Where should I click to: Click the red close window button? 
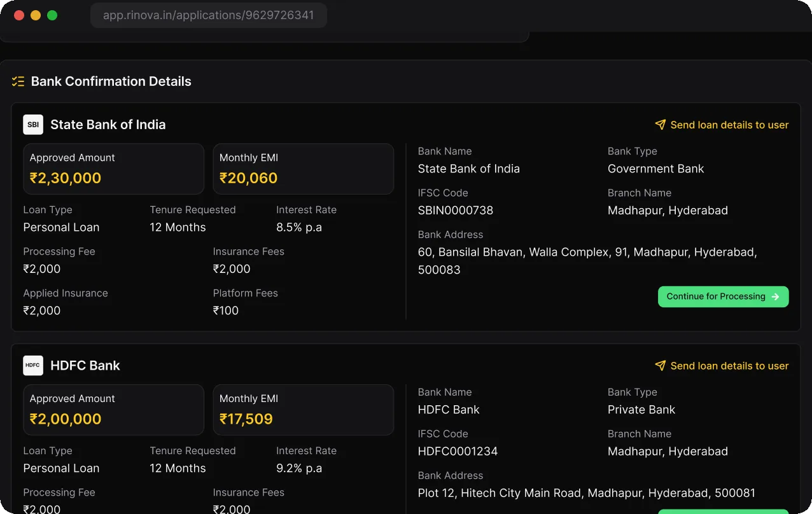tap(19, 15)
